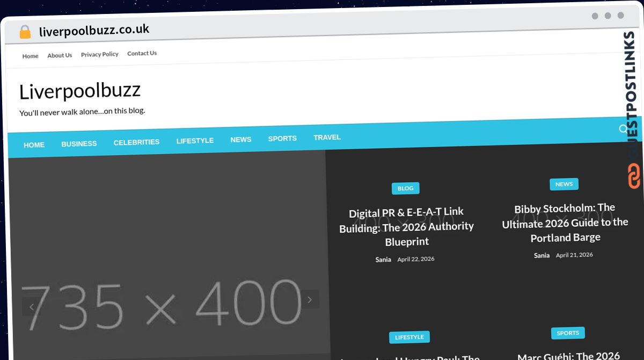Advance slider with the right arrow
Screen dimensions: 644x360
pos(310,300)
